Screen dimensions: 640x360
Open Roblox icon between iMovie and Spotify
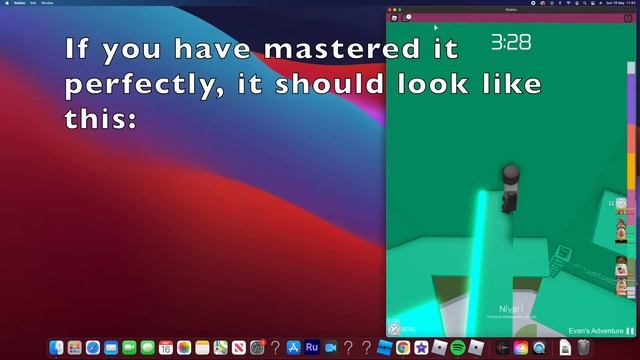pos(439,348)
